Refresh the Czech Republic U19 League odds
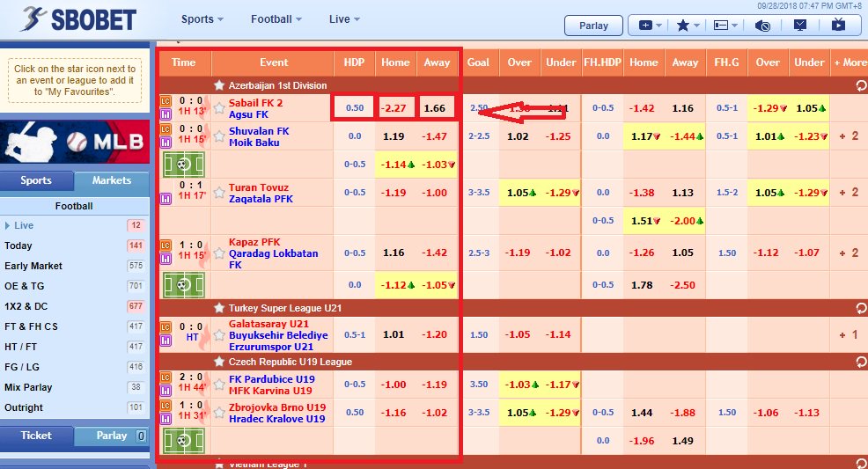868x469 pixels. click(861, 362)
